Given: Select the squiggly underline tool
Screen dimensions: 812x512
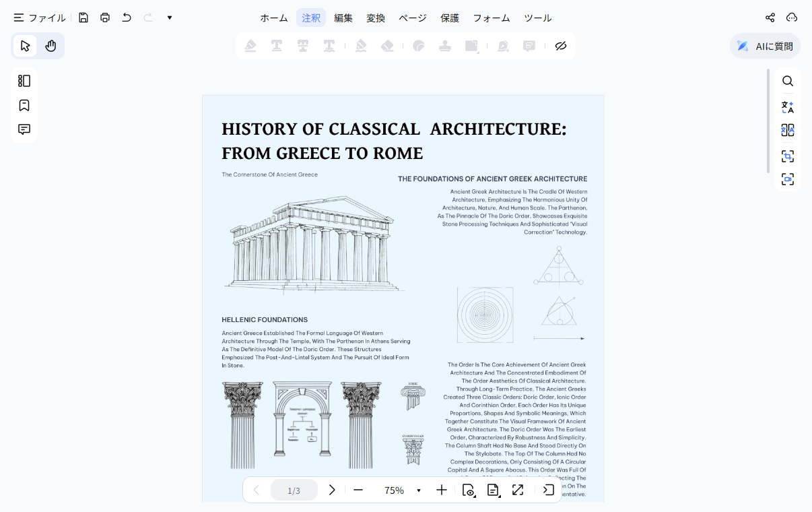Looking at the screenshot, I should tap(329, 46).
